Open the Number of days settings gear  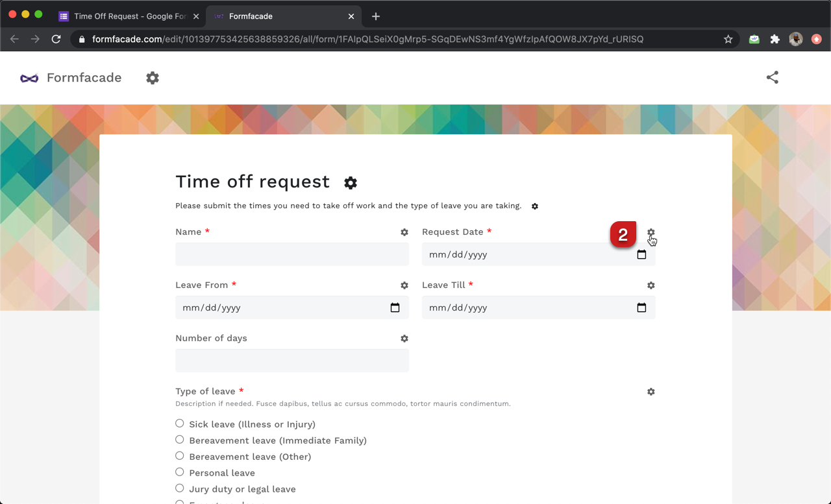pyautogui.click(x=404, y=339)
